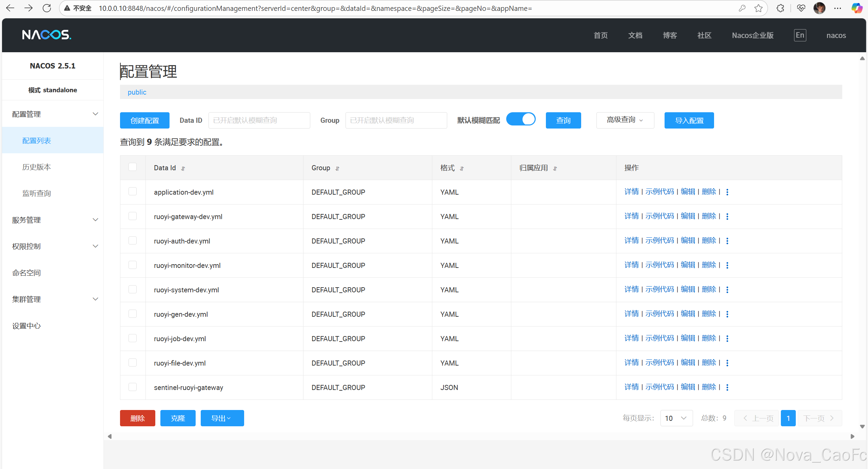Screen dimensions: 868x469
Task: Open the browser profile avatar
Action: tap(820, 8)
